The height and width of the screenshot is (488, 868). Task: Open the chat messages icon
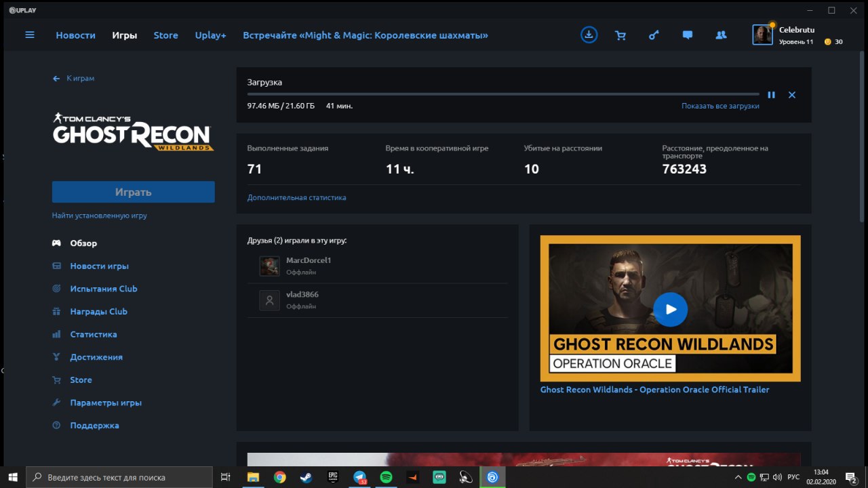tap(688, 35)
